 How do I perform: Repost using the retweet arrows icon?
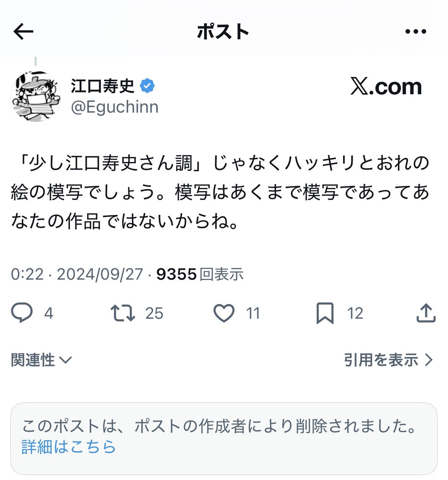[123, 313]
